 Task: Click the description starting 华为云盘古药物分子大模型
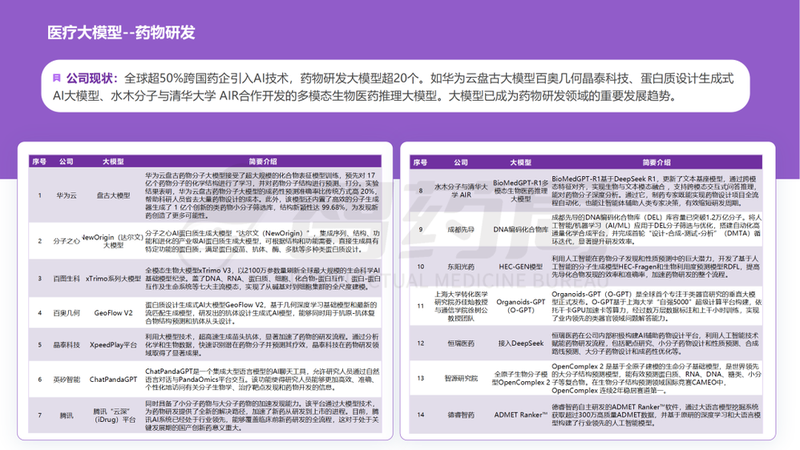[x=262, y=195]
